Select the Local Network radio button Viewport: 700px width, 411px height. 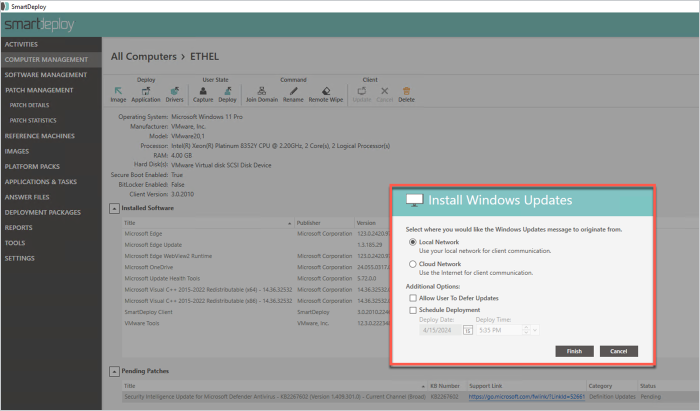click(412, 242)
